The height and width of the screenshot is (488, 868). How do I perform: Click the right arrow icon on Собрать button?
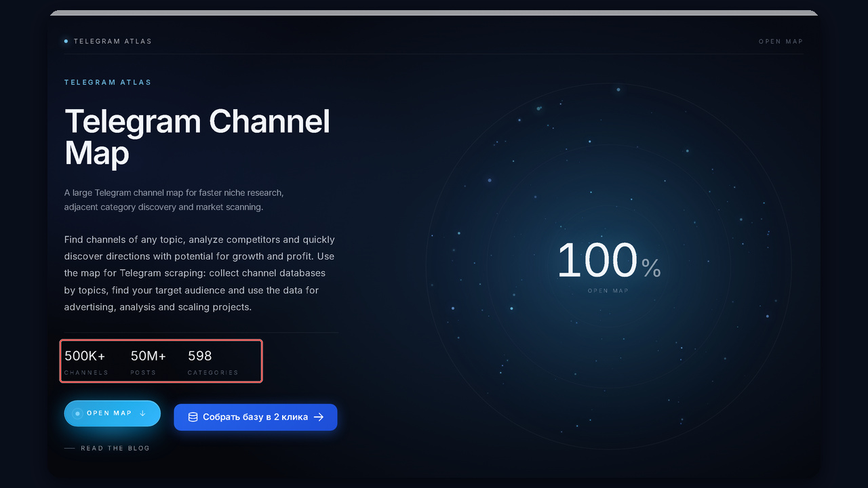click(x=319, y=418)
